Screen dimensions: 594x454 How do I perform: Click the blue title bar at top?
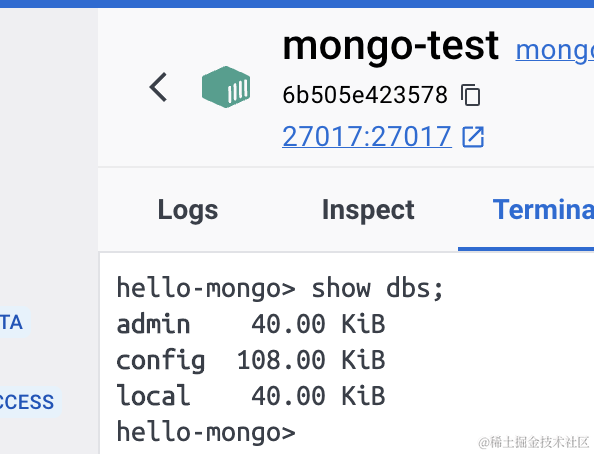pyautogui.click(x=297, y=4)
